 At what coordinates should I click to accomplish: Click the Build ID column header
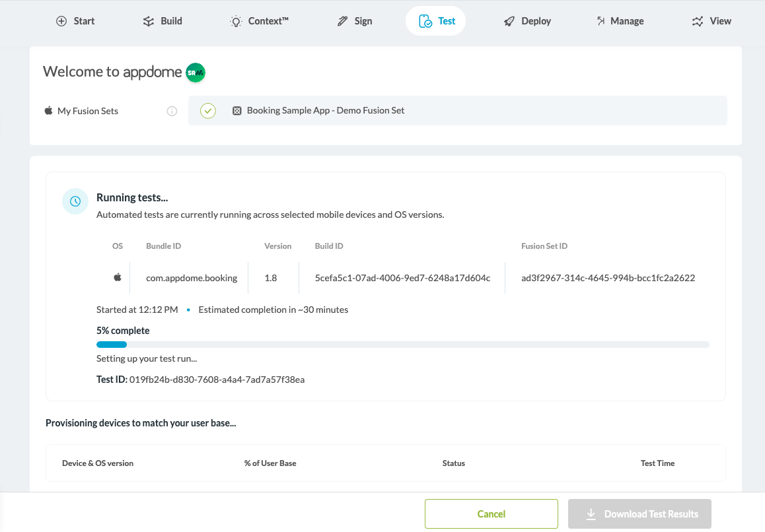pos(329,246)
